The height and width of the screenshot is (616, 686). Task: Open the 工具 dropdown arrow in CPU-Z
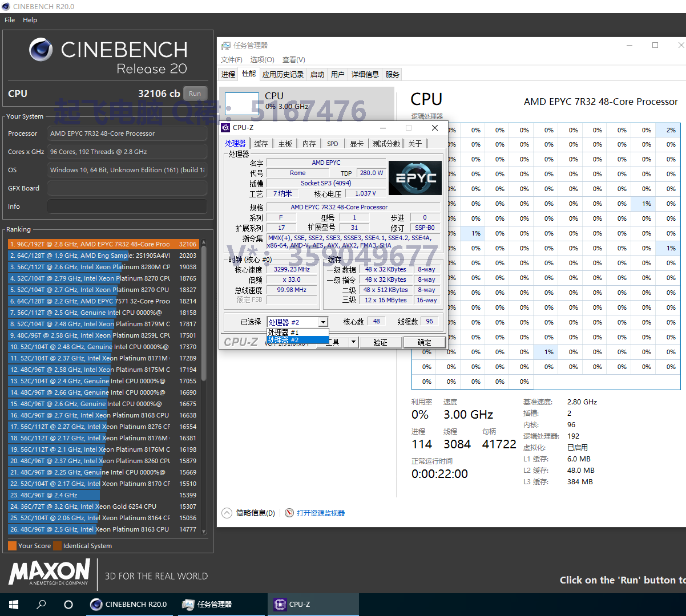click(353, 342)
